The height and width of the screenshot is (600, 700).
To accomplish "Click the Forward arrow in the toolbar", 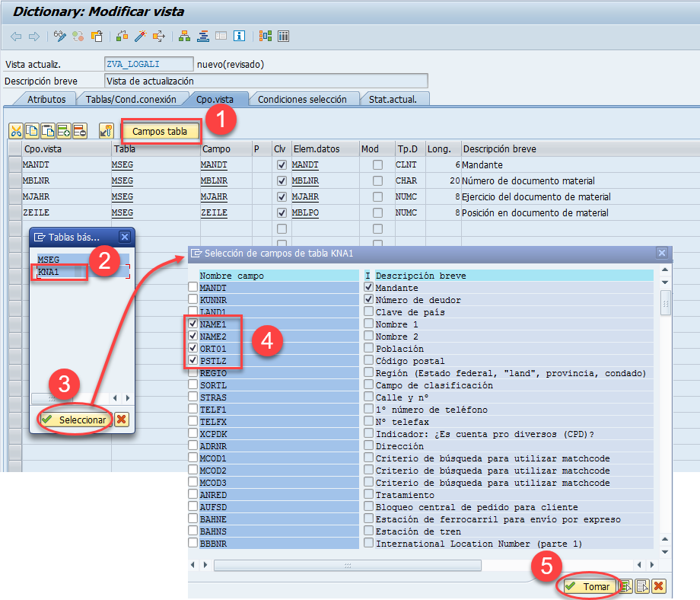I will coord(34,37).
